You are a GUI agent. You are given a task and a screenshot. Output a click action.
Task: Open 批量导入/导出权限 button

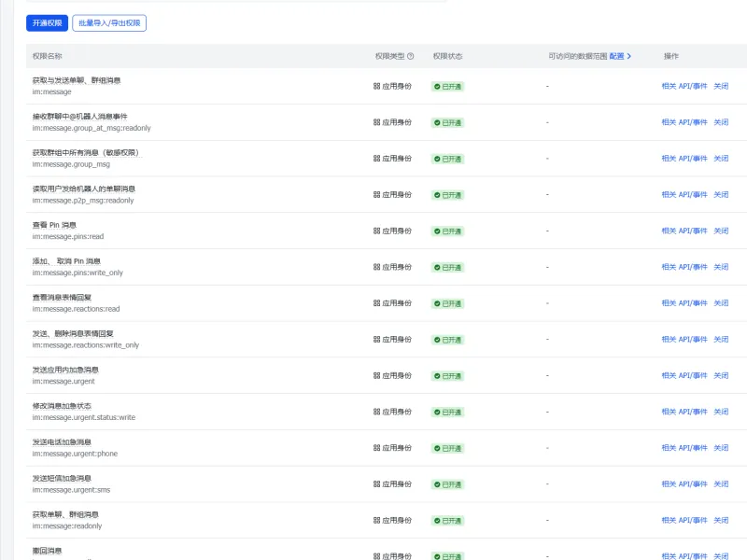coord(109,23)
